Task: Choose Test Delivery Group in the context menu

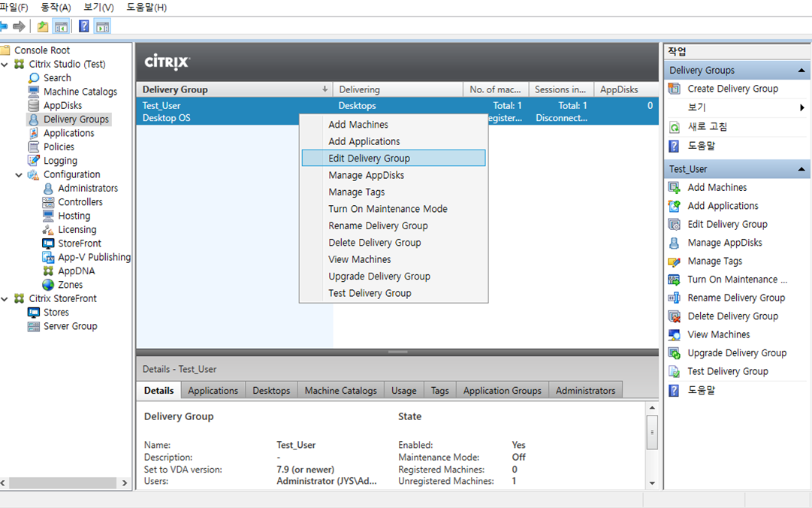Action: (x=394, y=293)
